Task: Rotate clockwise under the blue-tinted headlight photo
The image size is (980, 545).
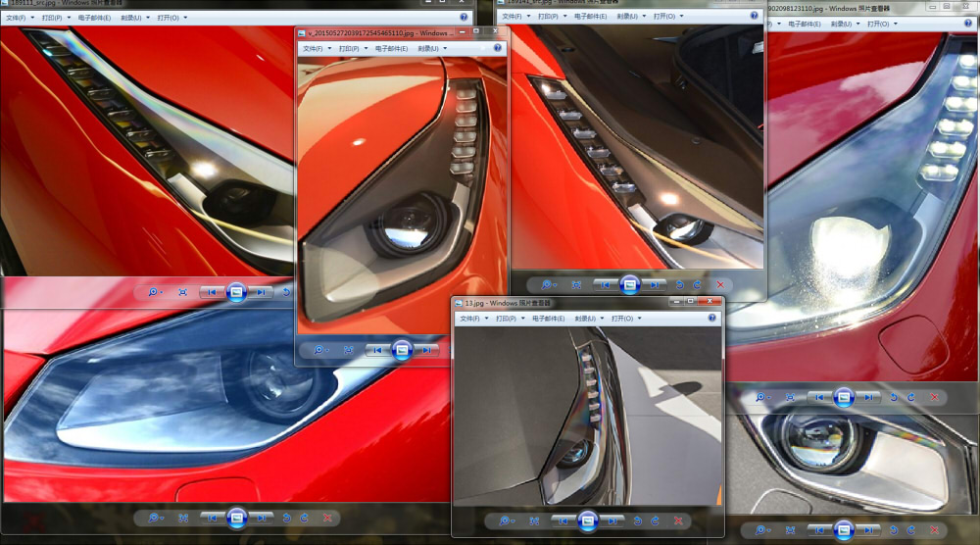Action: coord(304,518)
